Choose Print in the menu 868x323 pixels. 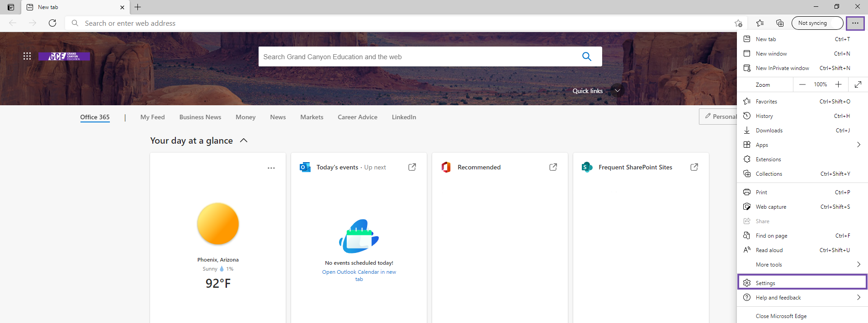tap(802, 192)
